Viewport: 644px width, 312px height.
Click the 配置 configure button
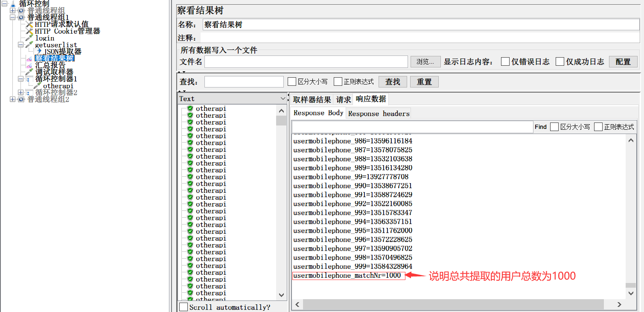point(623,61)
